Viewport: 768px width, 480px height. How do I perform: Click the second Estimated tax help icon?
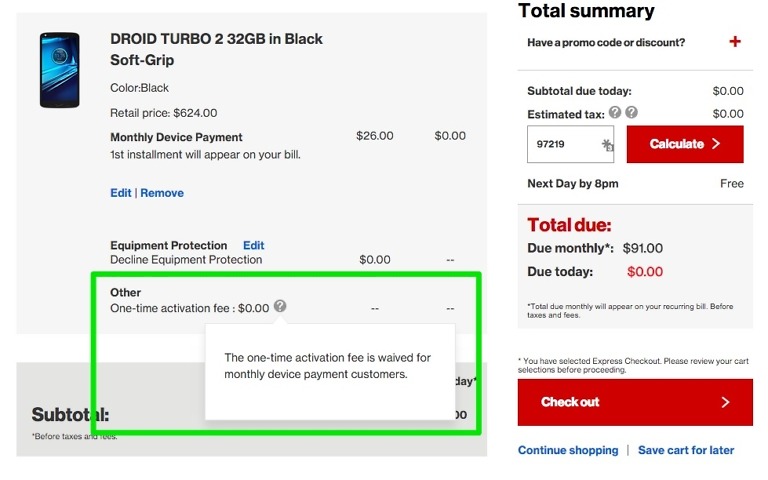pyautogui.click(x=632, y=113)
